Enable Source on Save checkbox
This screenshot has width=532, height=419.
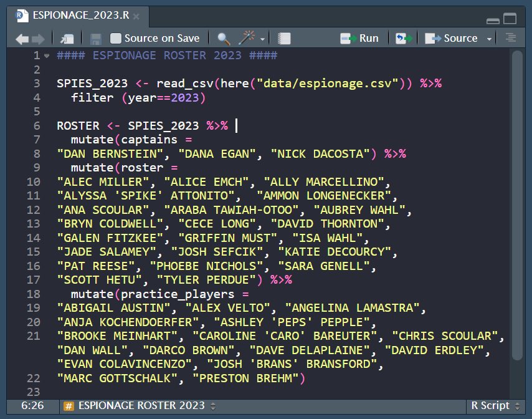click(116, 39)
